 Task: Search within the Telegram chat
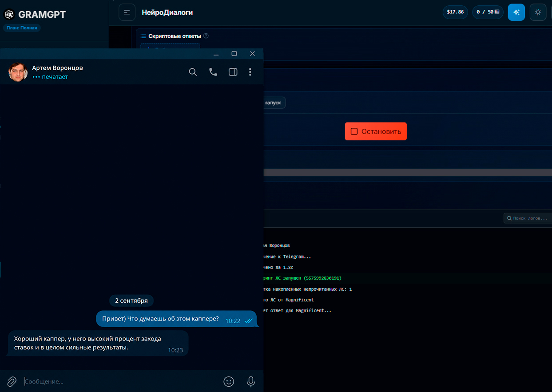point(193,72)
